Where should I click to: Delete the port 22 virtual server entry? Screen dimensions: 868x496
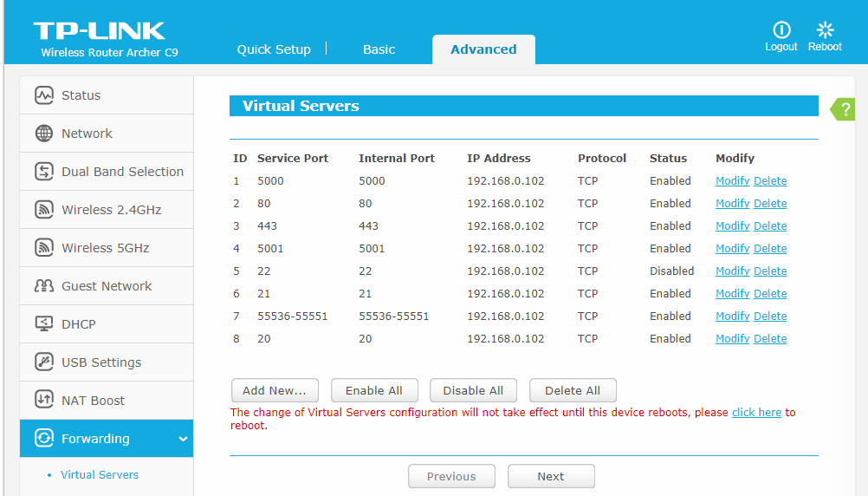770,271
